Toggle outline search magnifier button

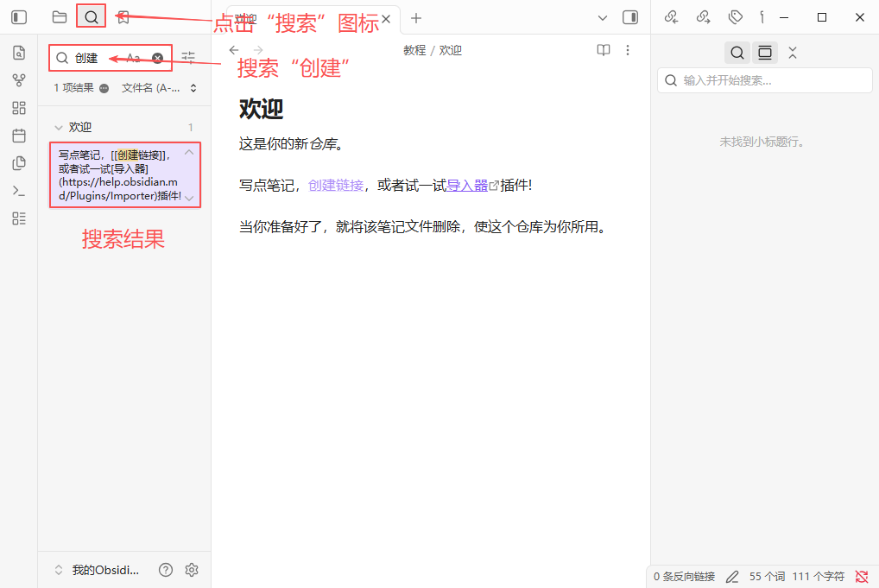[737, 54]
